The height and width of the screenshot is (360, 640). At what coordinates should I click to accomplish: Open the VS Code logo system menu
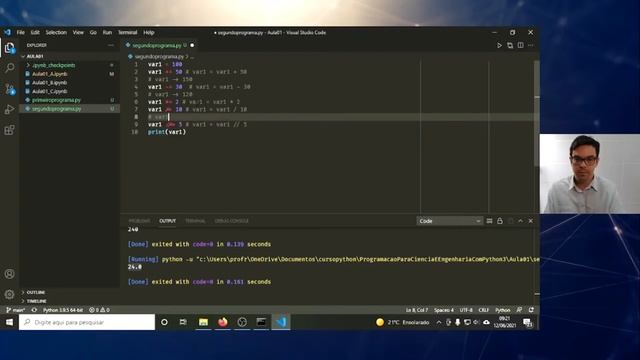point(7,32)
